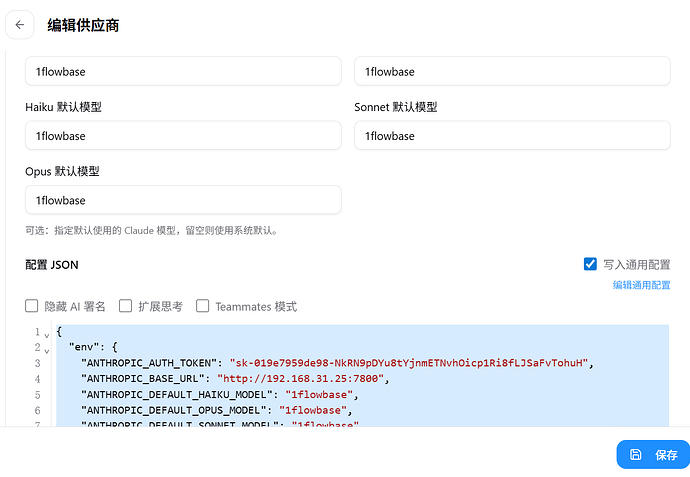
Task: Click the 编辑供应商 page title
Action: [x=83, y=25]
